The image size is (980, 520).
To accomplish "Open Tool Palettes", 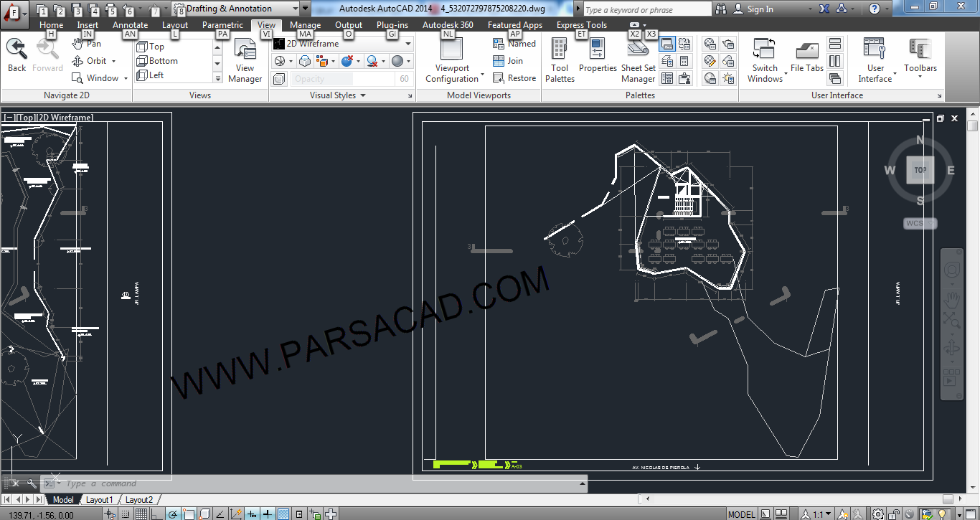I will [x=560, y=60].
